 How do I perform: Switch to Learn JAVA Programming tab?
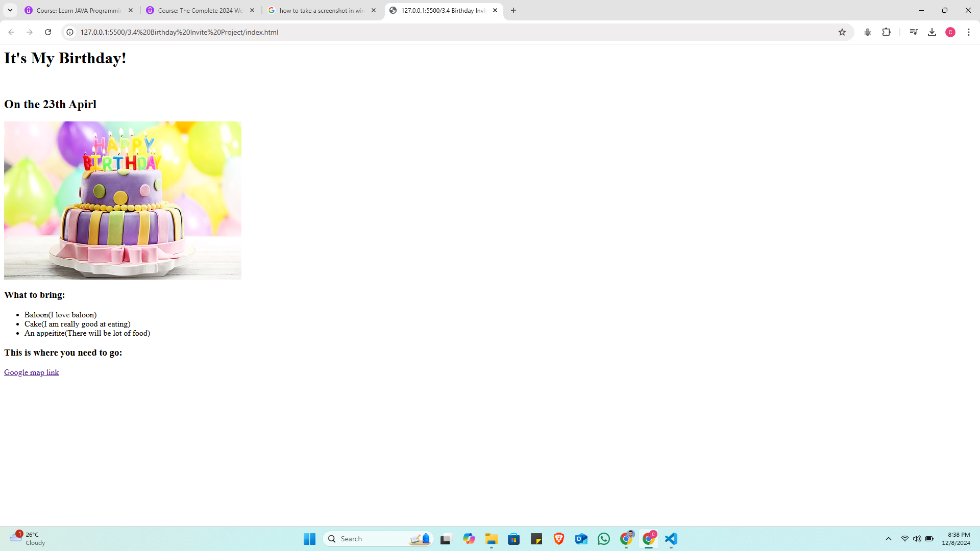tap(79, 10)
